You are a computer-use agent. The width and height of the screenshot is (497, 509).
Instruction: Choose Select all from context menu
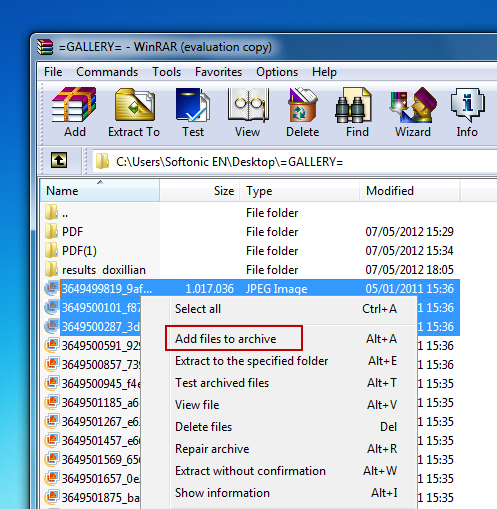click(278, 309)
